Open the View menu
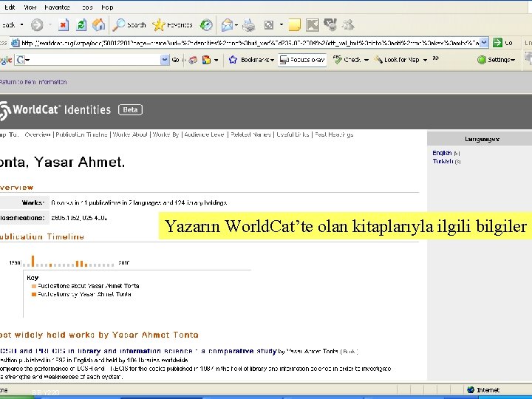The height and width of the screenshot is (399, 532). point(30,7)
